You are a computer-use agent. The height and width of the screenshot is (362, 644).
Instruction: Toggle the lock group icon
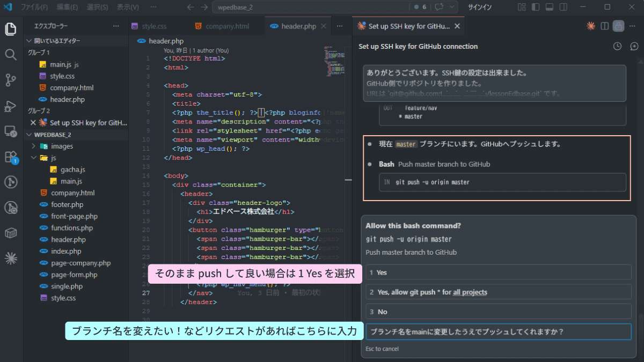618,26
